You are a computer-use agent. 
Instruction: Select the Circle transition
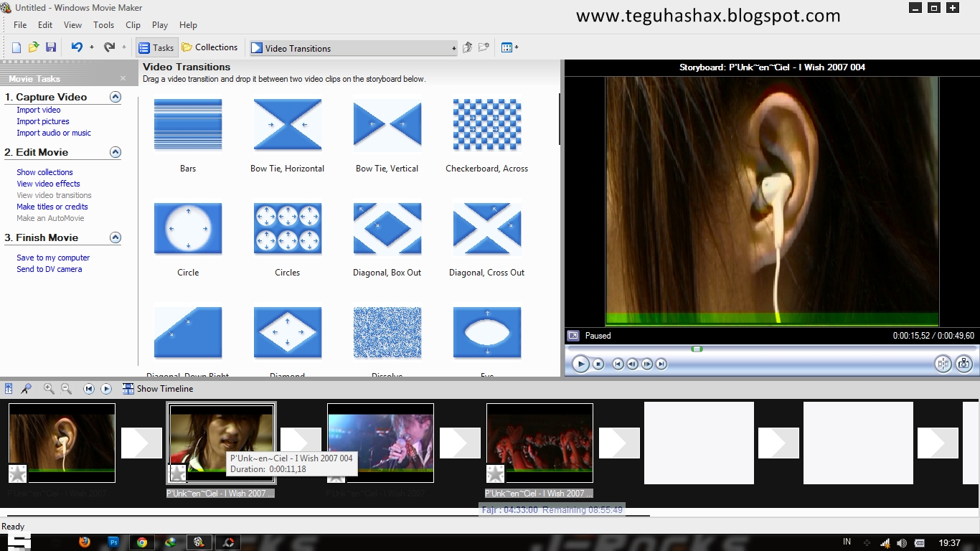tap(188, 229)
